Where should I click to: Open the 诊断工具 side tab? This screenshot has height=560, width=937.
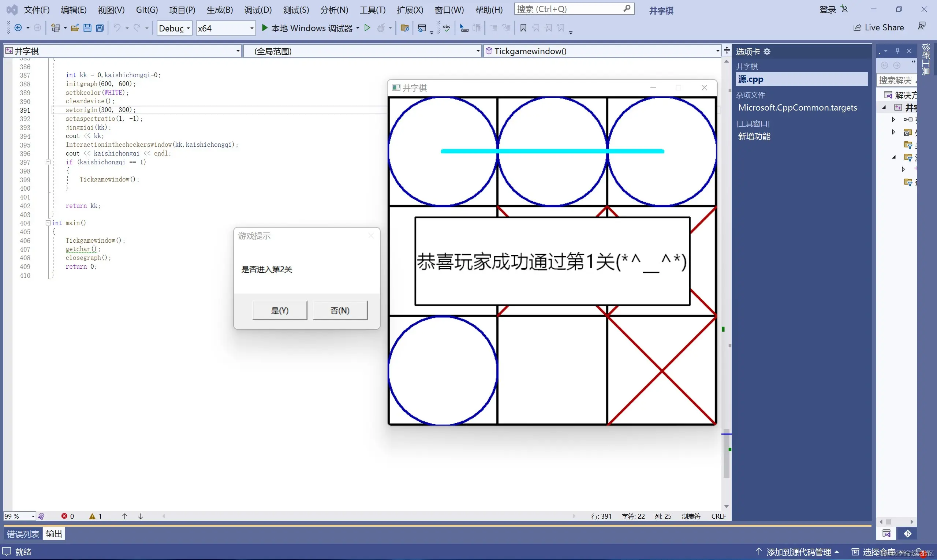point(926,59)
